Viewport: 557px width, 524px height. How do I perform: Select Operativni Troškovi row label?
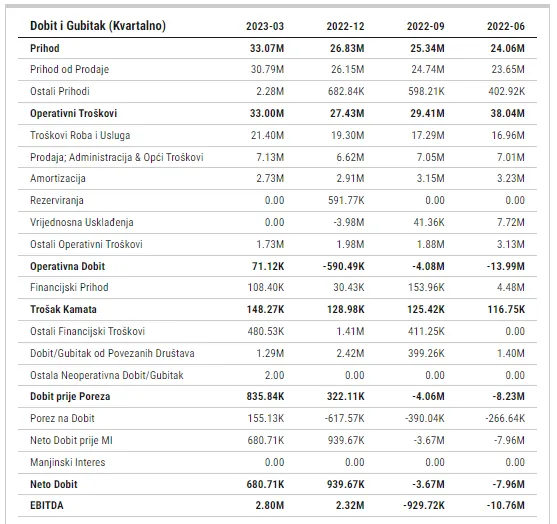74,113
